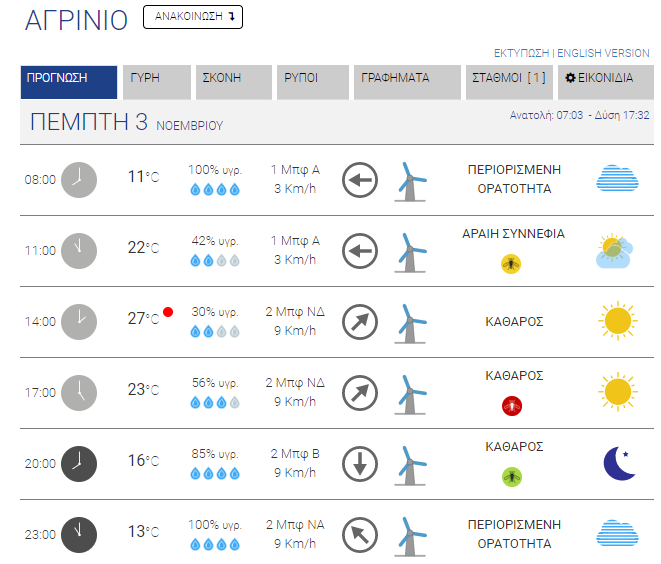Image resolution: width=661 pixels, height=564 pixels.
Task: Click the red mosquito icon at 17:00
Action: pos(512,406)
